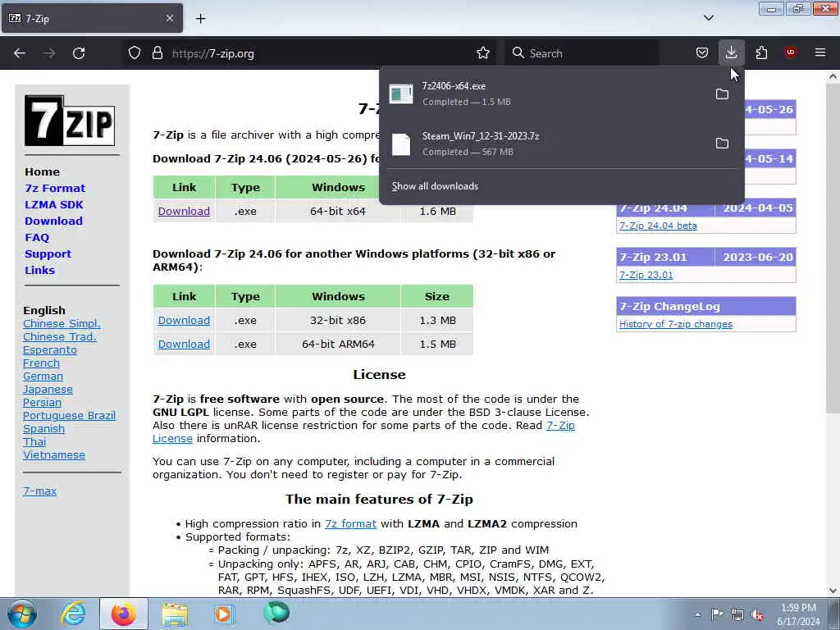The image size is (840, 630).
Task: Switch language to Persian
Action: 43,402
